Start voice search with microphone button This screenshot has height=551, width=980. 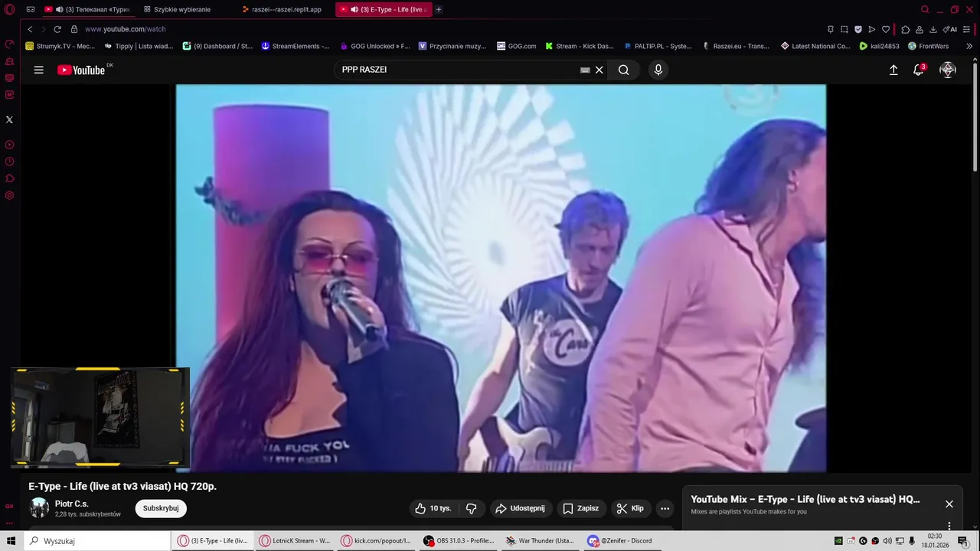tap(658, 70)
